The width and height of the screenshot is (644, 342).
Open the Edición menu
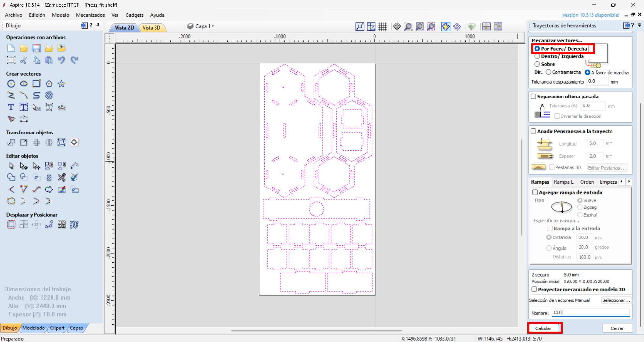pos(37,15)
